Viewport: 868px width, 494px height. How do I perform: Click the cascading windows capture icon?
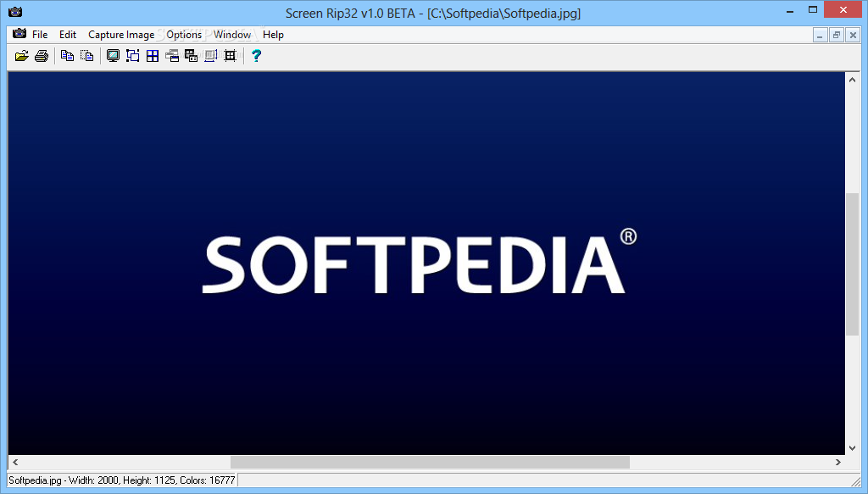pos(172,56)
